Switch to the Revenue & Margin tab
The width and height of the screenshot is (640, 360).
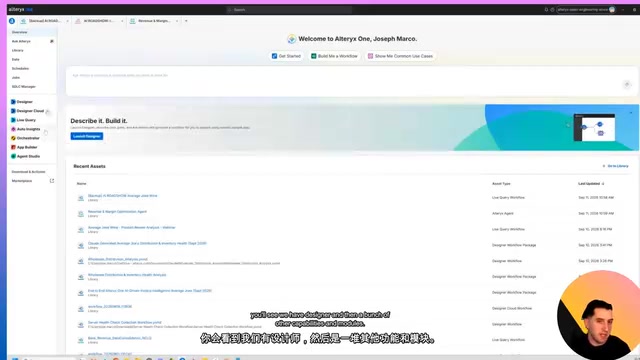153,21
